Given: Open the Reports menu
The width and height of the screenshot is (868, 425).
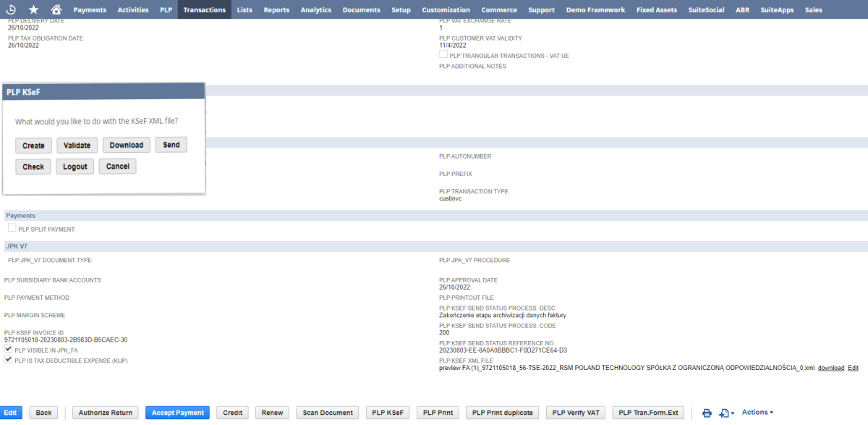Looking at the screenshot, I should [276, 9].
